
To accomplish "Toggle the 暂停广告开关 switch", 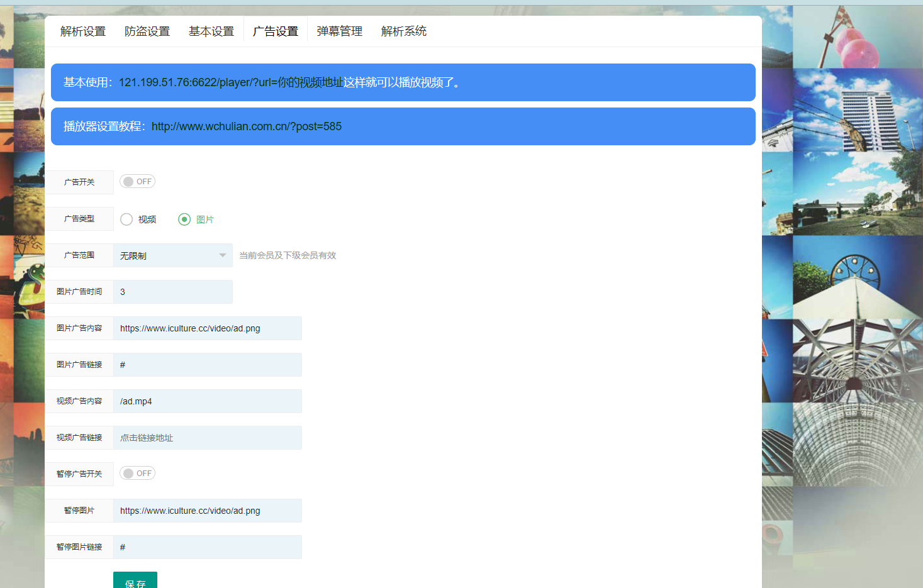I will point(137,474).
